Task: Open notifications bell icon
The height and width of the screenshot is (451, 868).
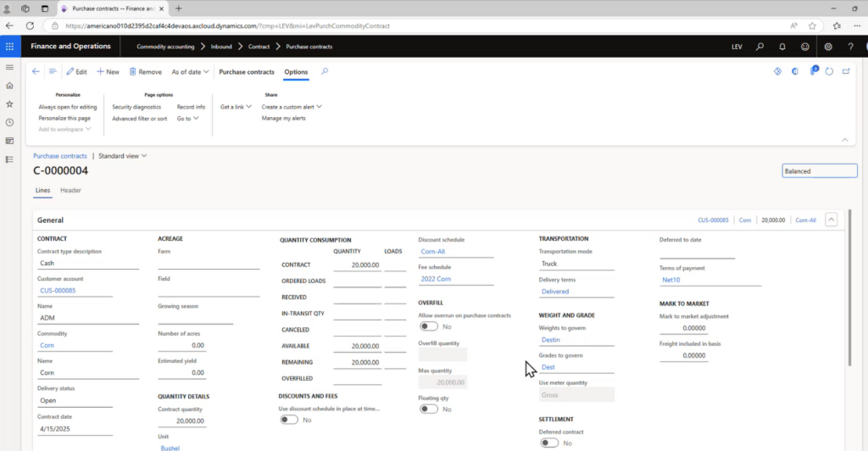Action: point(782,47)
